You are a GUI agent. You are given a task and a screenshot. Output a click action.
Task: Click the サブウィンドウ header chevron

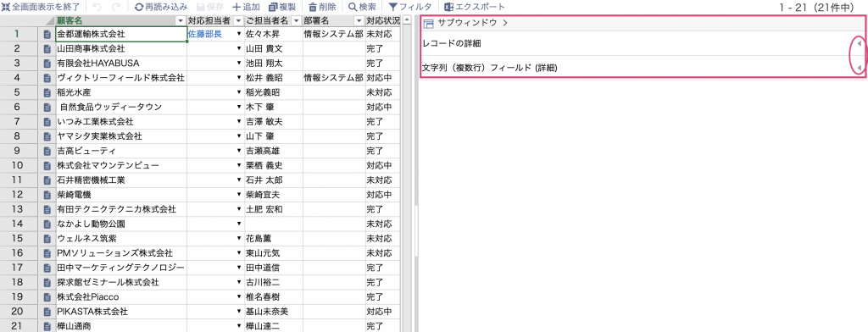tap(505, 23)
